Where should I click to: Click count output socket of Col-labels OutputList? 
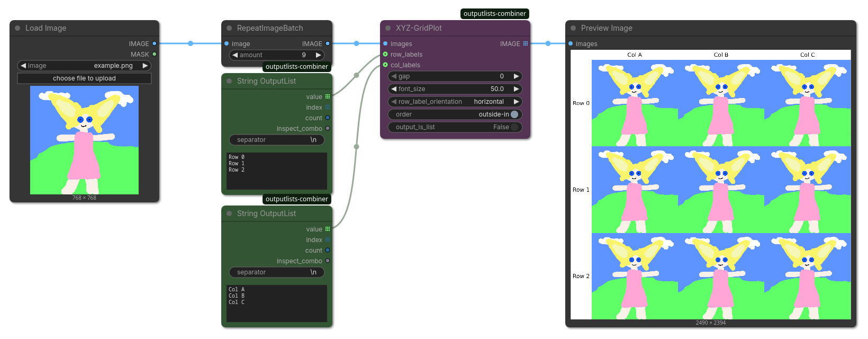328,250
